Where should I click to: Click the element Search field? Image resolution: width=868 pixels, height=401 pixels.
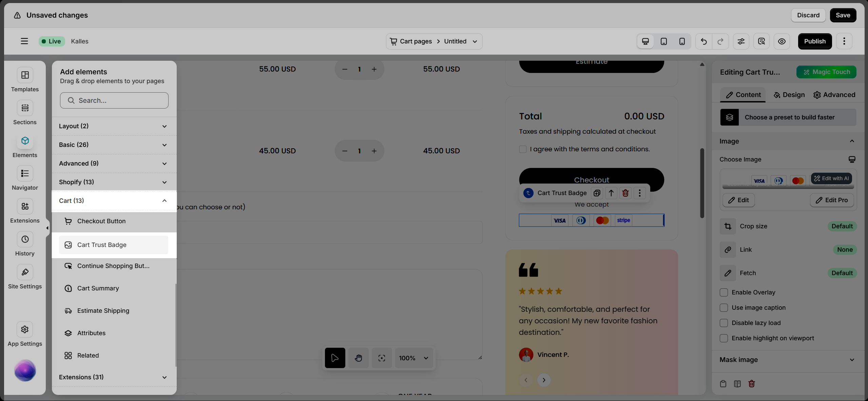[114, 100]
